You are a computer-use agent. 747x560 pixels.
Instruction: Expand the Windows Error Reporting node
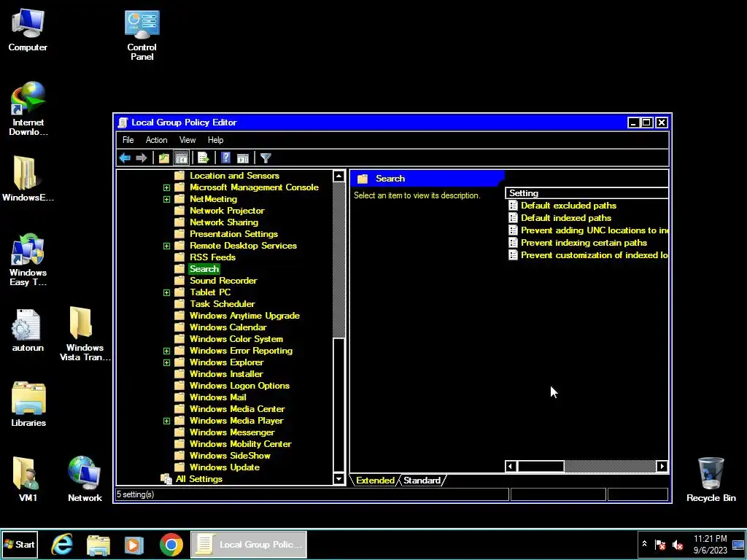pyautogui.click(x=166, y=351)
